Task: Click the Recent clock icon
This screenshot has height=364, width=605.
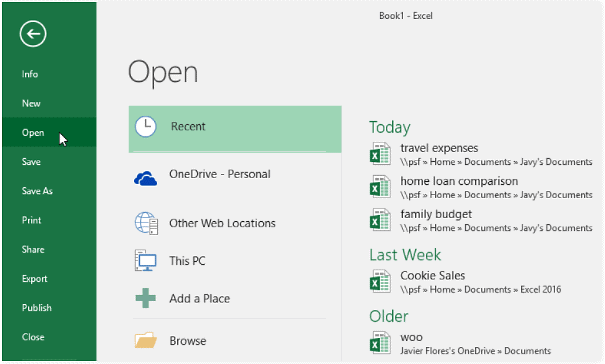Action: (145, 126)
